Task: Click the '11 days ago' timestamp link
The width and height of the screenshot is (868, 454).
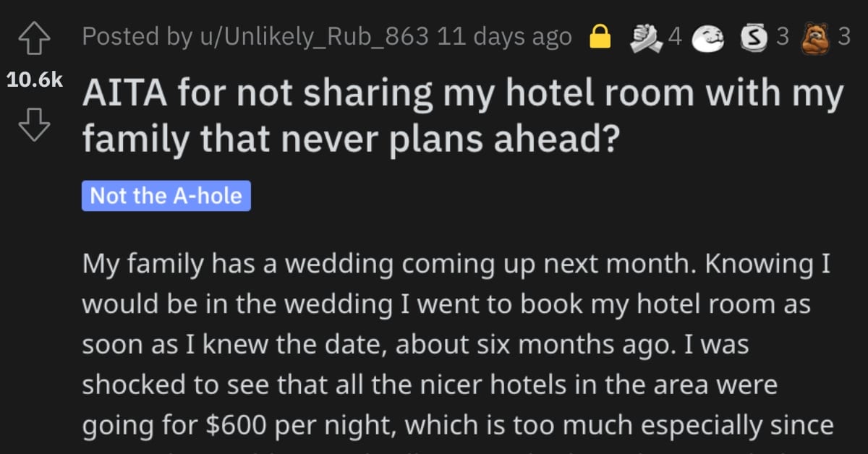Action: click(x=506, y=36)
